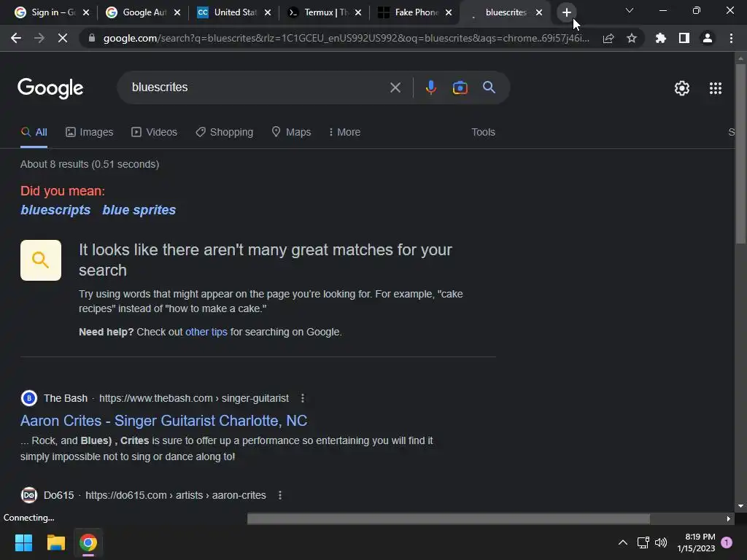Open Chrome extensions puzzle icon
The width and height of the screenshot is (747, 560).
click(x=661, y=38)
